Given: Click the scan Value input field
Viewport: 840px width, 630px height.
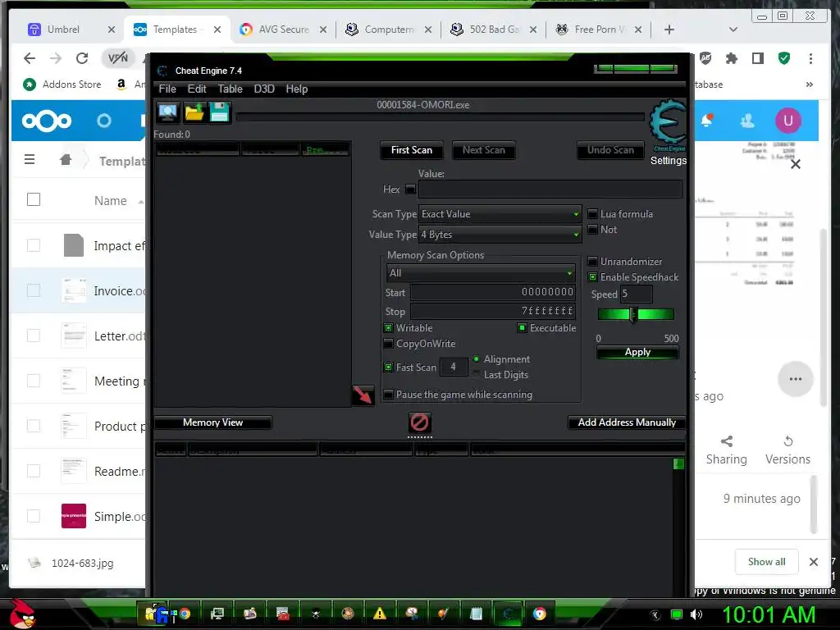Looking at the screenshot, I should tap(550, 189).
